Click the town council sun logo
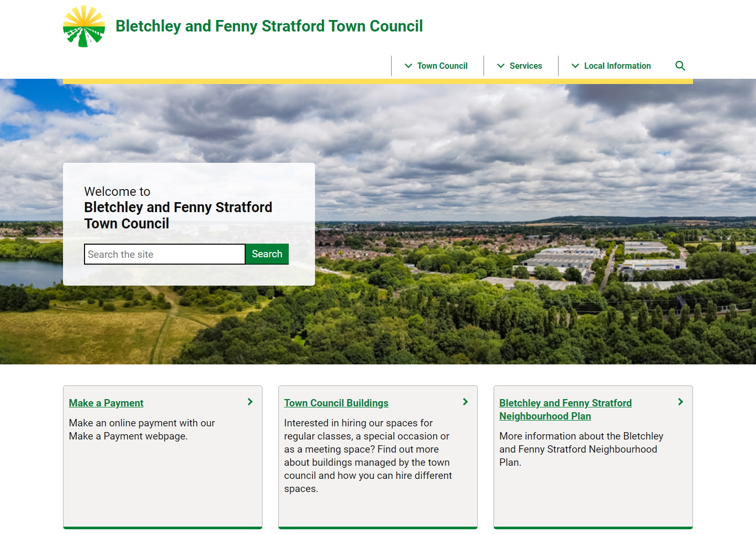Viewport: 756px width, 534px height. pos(84,26)
